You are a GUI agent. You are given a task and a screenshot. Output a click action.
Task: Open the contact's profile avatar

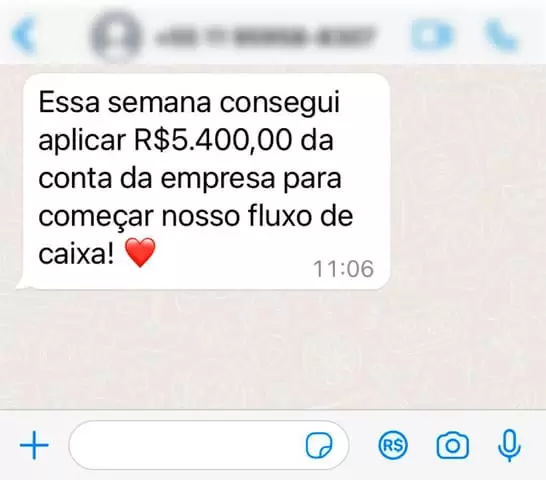(x=116, y=36)
